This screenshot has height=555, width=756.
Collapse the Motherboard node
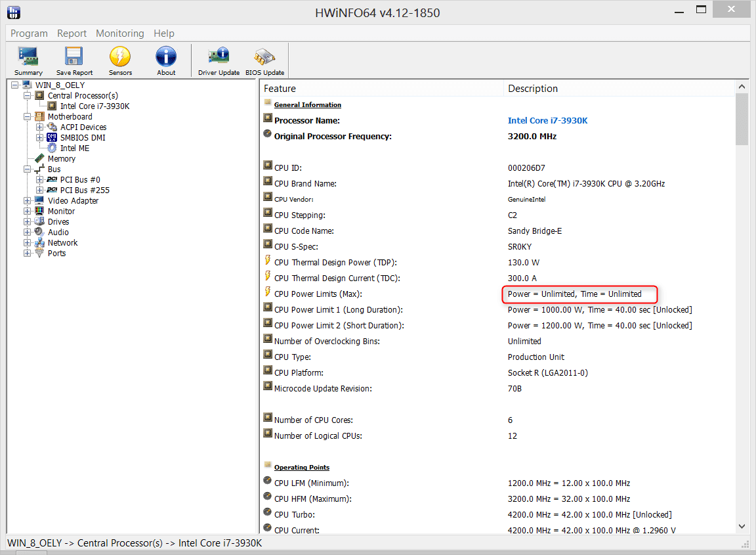pos(28,117)
